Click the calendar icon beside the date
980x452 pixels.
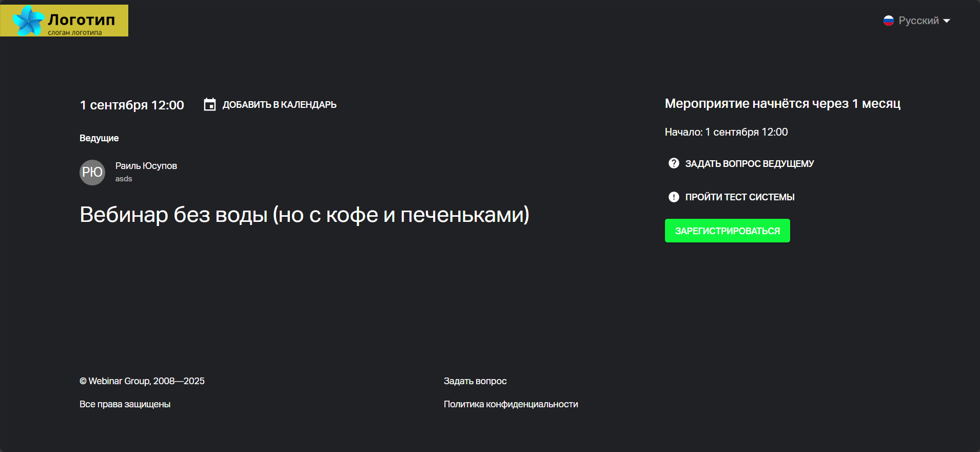210,105
